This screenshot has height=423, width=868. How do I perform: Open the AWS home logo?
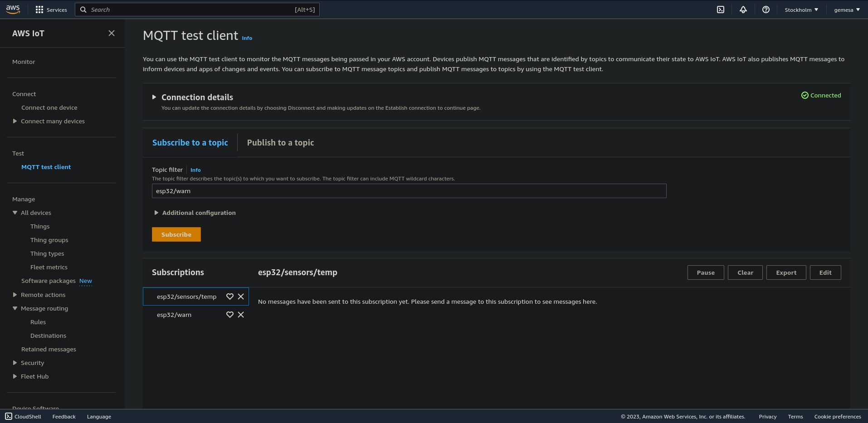(x=13, y=10)
